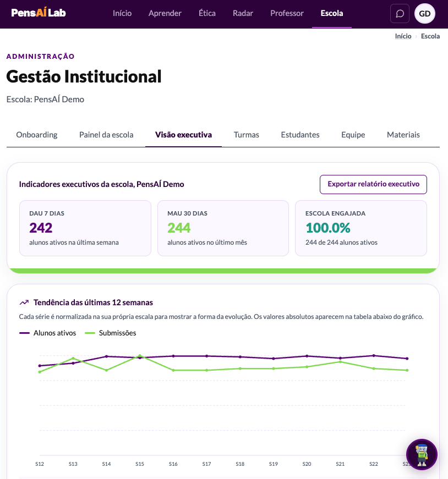Image resolution: width=448 pixels, height=479 pixels.
Task: Click the S22 Alunos ativos data point
Action: tap(374, 356)
